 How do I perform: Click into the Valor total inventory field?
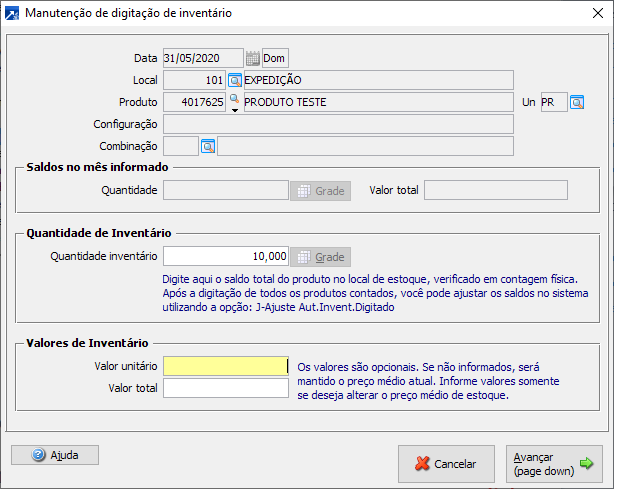225,388
